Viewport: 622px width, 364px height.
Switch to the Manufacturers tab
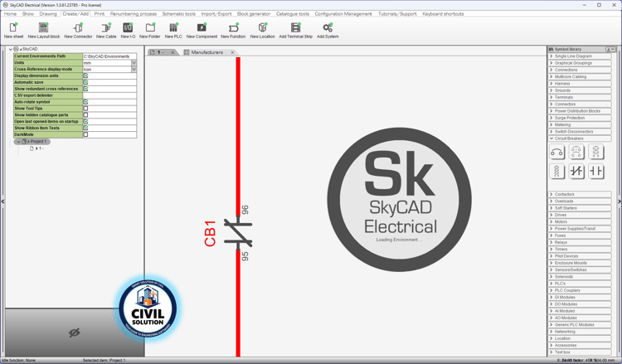207,52
